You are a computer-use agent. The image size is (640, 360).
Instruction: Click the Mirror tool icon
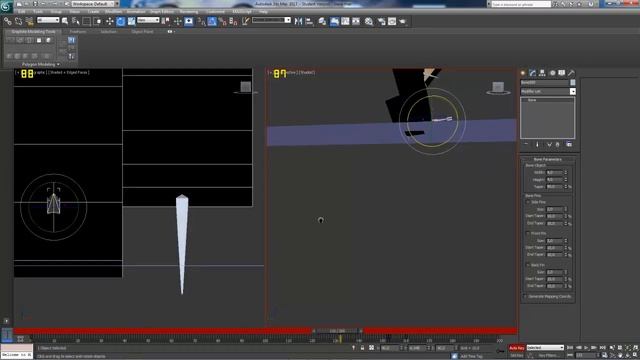(298, 21)
